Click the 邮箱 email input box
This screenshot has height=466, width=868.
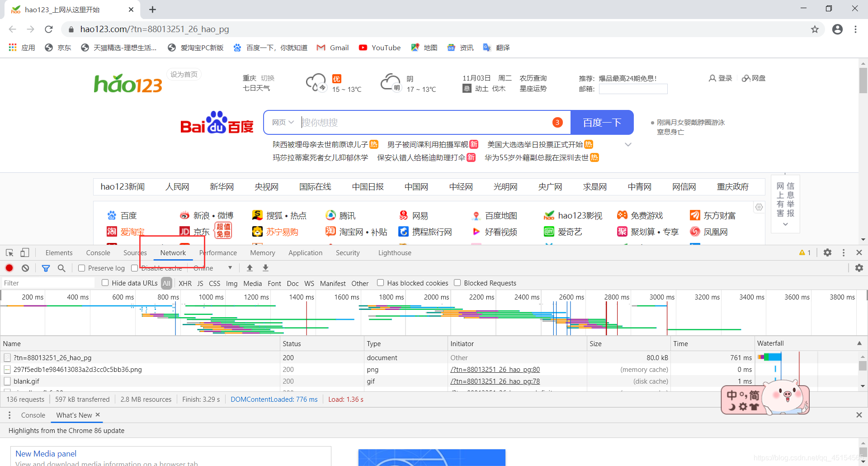coord(633,89)
